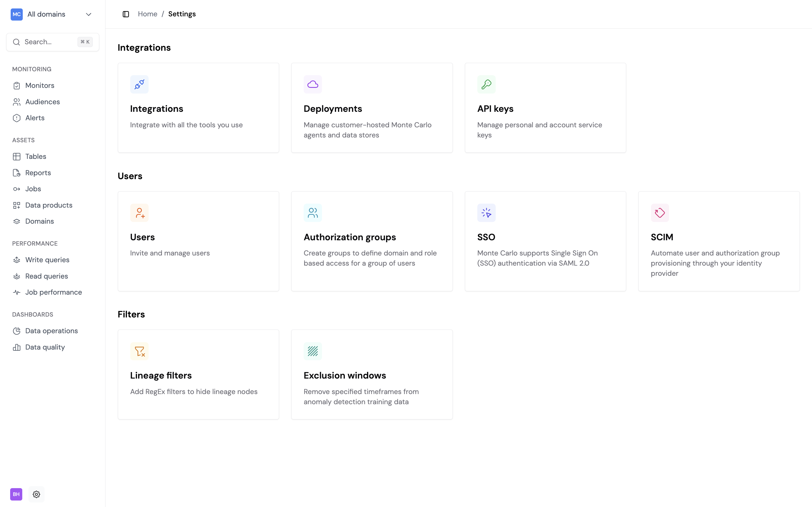Screen dimensions: 812x507
Task: Click the API keys key icon
Action: coord(486,84)
